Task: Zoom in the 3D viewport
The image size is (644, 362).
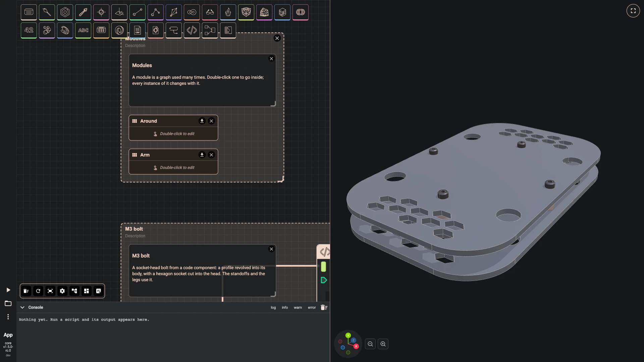Action: tap(383, 344)
